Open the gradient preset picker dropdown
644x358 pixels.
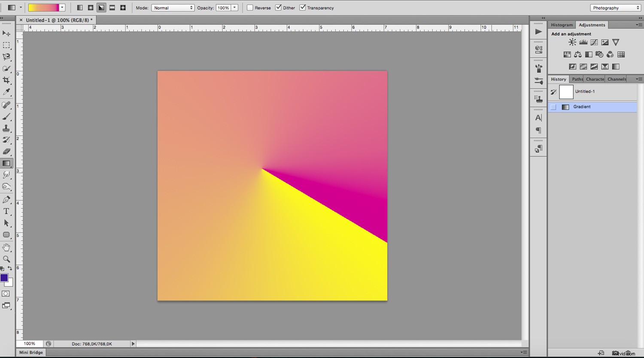[x=61, y=7]
